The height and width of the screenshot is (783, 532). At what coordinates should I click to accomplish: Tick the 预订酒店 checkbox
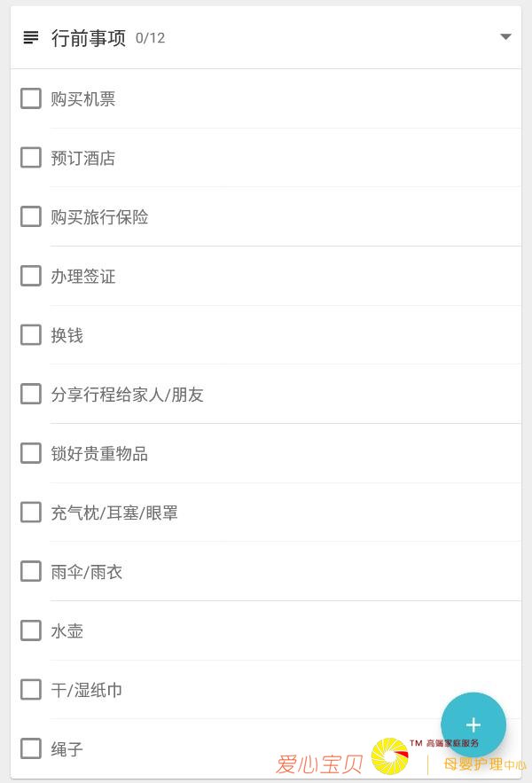coord(30,157)
